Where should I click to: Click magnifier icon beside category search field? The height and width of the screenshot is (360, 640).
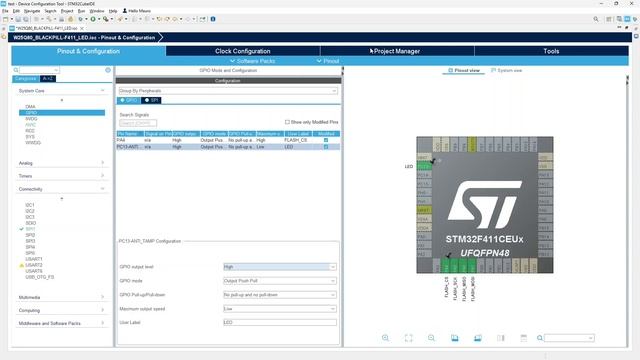coord(16,70)
